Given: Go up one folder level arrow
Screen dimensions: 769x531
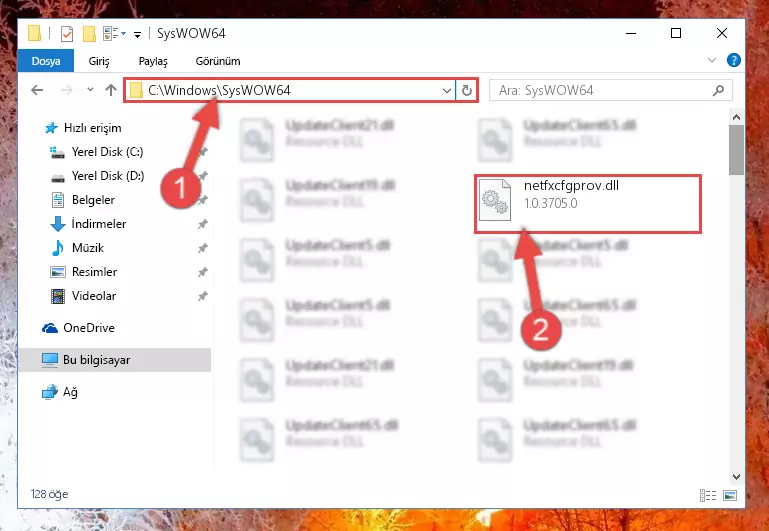Looking at the screenshot, I should 111,90.
